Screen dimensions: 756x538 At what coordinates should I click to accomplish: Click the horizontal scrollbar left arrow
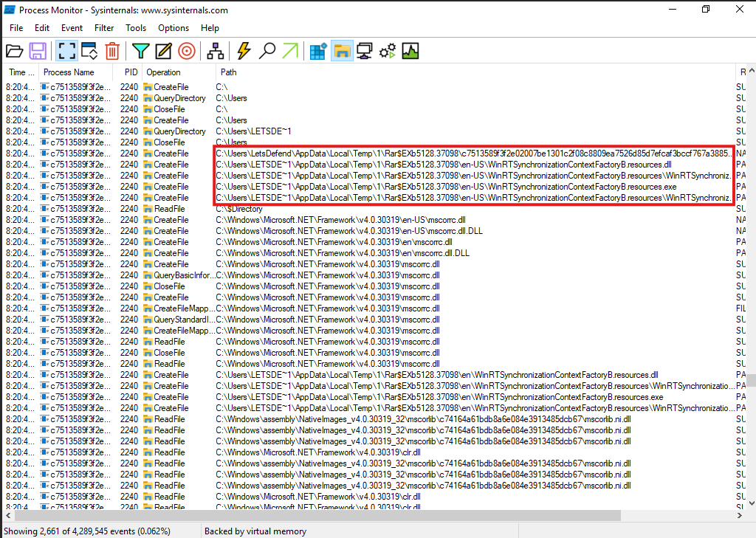pyautogui.click(x=8, y=515)
